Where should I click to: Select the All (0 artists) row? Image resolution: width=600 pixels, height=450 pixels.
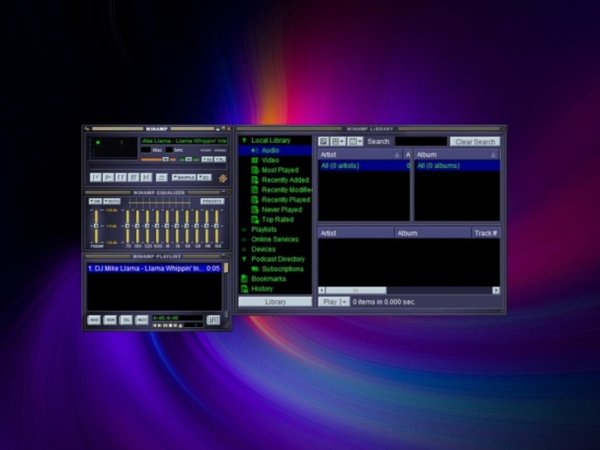point(364,166)
